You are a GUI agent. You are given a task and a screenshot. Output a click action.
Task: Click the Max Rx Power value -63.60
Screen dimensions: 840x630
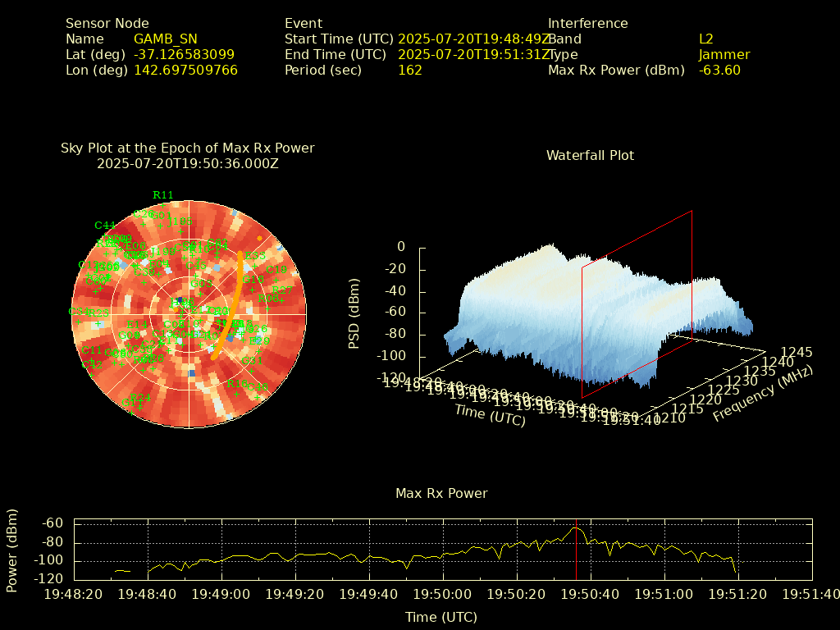tap(719, 71)
